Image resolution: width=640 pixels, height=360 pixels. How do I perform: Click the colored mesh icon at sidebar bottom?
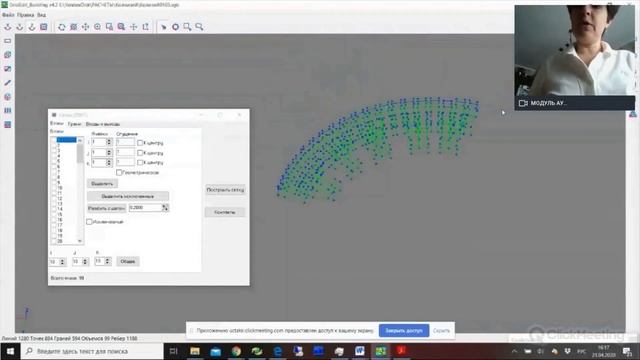coord(7,124)
